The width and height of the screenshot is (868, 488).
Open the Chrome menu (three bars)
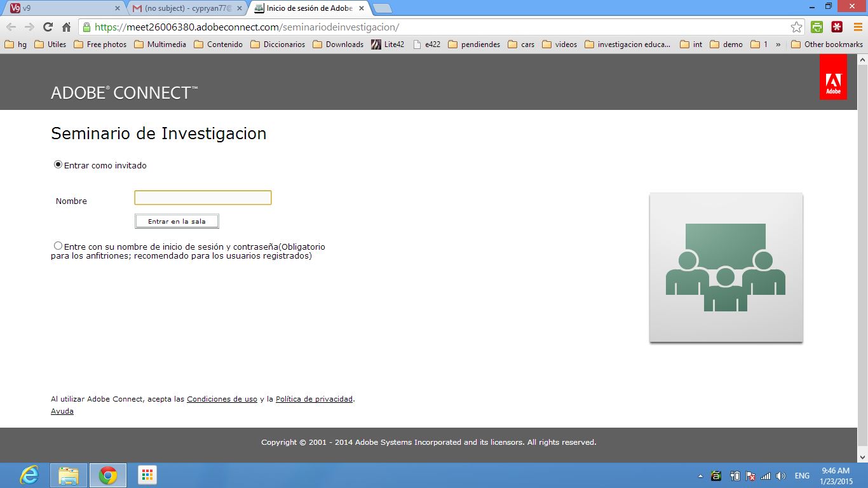click(858, 27)
